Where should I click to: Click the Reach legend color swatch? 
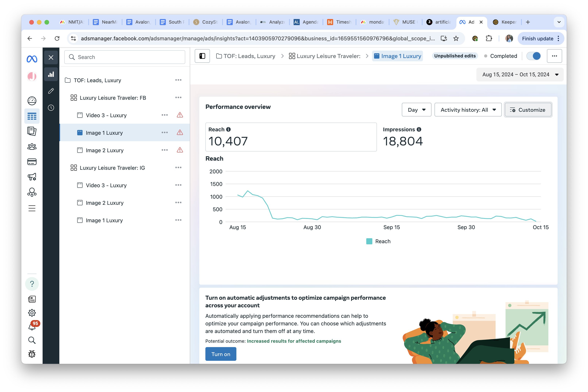tap(369, 241)
